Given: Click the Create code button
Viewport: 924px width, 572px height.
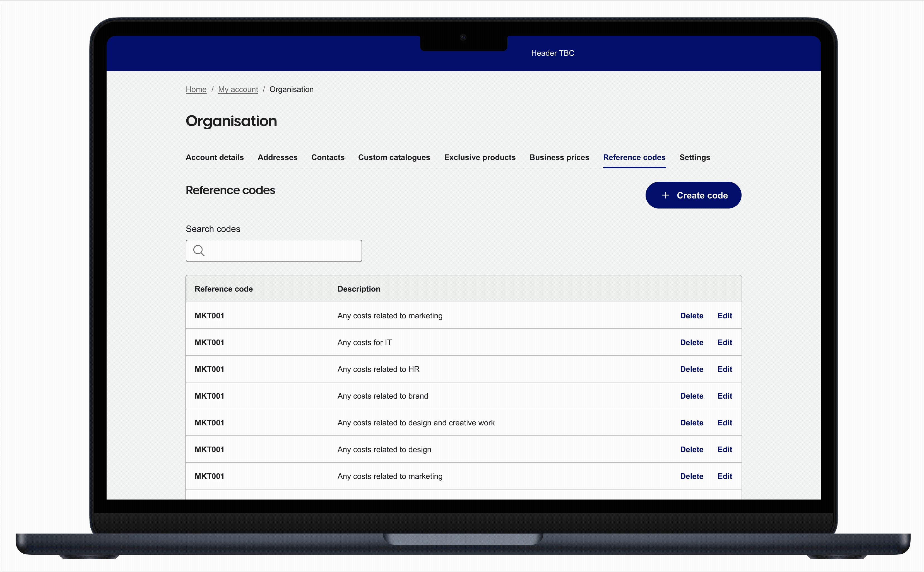Looking at the screenshot, I should (693, 195).
